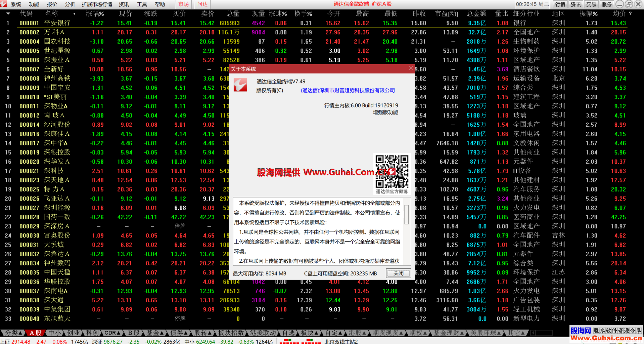This screenshot has width=644, height=344.
Task: Sort by the 振幅% column header
Action: [x=589, y=14]
